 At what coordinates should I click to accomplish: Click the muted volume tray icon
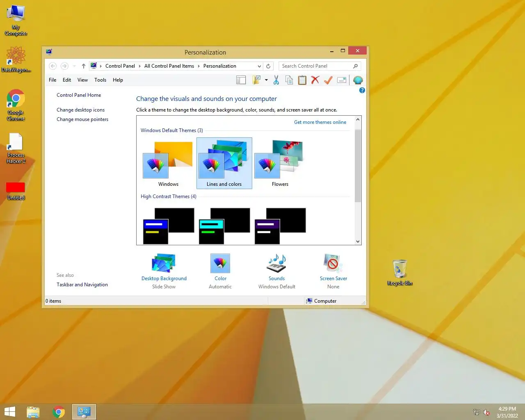click(x=486, y=412)
